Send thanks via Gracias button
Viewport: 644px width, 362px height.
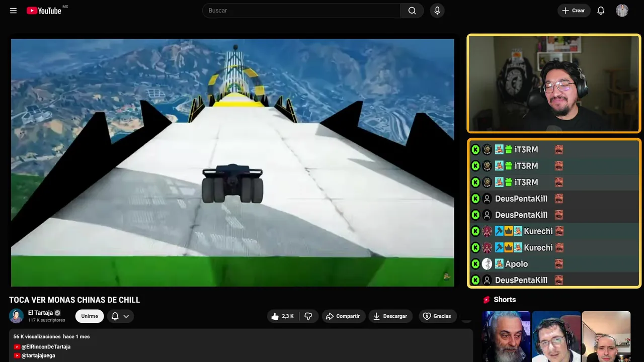click(438, 316)
